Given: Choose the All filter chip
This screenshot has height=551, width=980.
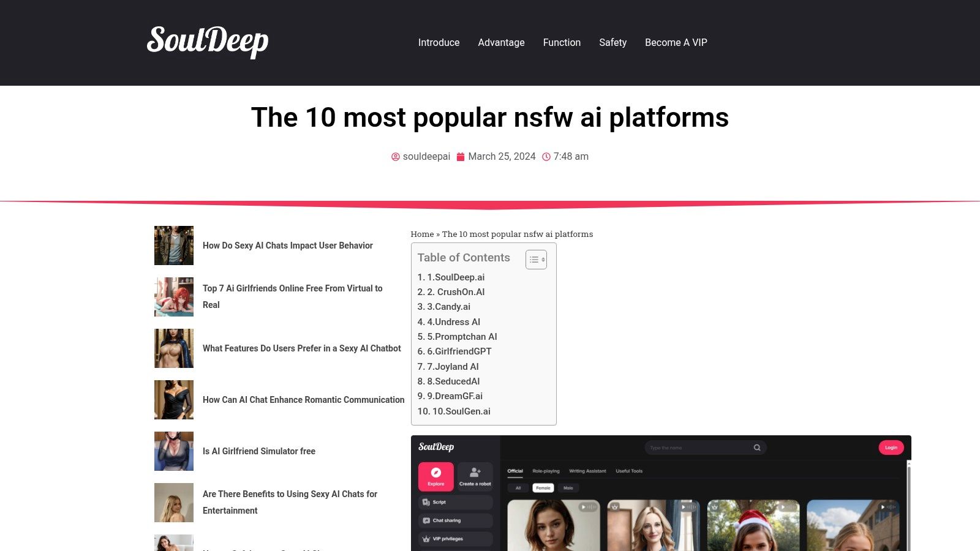Looking at the screenshot, I should coord(518,488).
